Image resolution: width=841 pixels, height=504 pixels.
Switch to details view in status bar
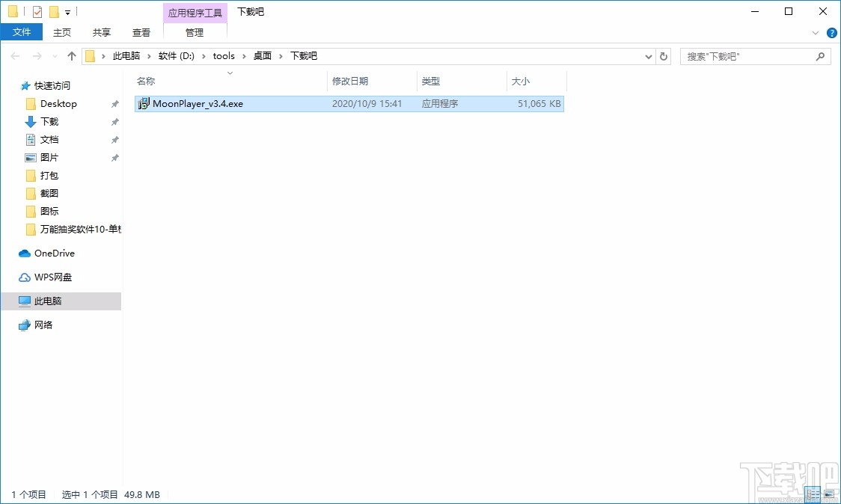813,494
